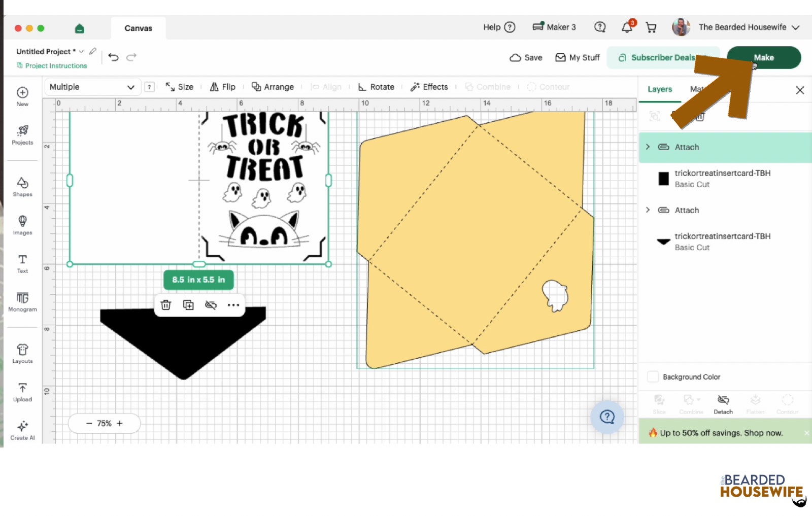Choose the Maker 3 machine selector

click(x=554, y=27)
